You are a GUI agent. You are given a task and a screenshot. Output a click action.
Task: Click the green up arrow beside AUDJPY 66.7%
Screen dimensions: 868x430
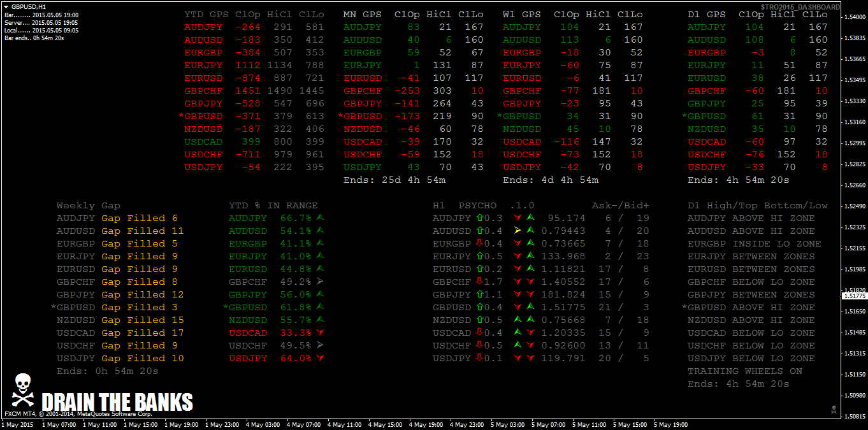coord(320,218)
